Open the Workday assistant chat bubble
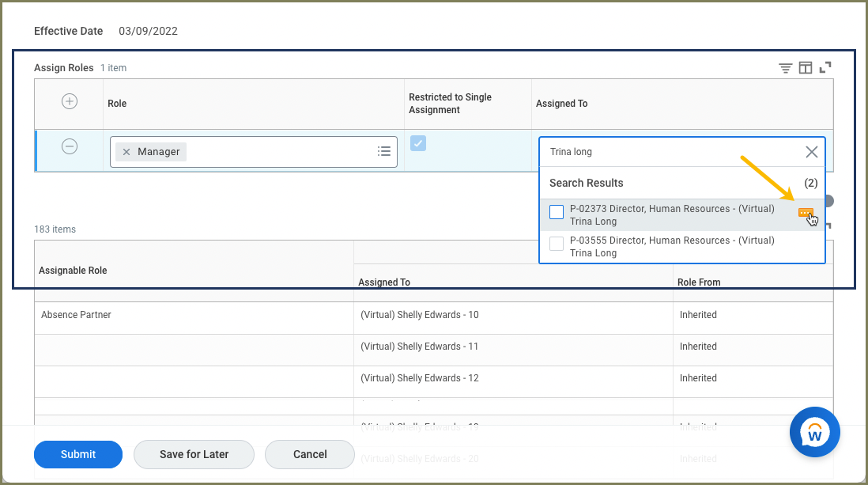Image resolution: width=868 pixels, height=485 pixels. (814, 433)
